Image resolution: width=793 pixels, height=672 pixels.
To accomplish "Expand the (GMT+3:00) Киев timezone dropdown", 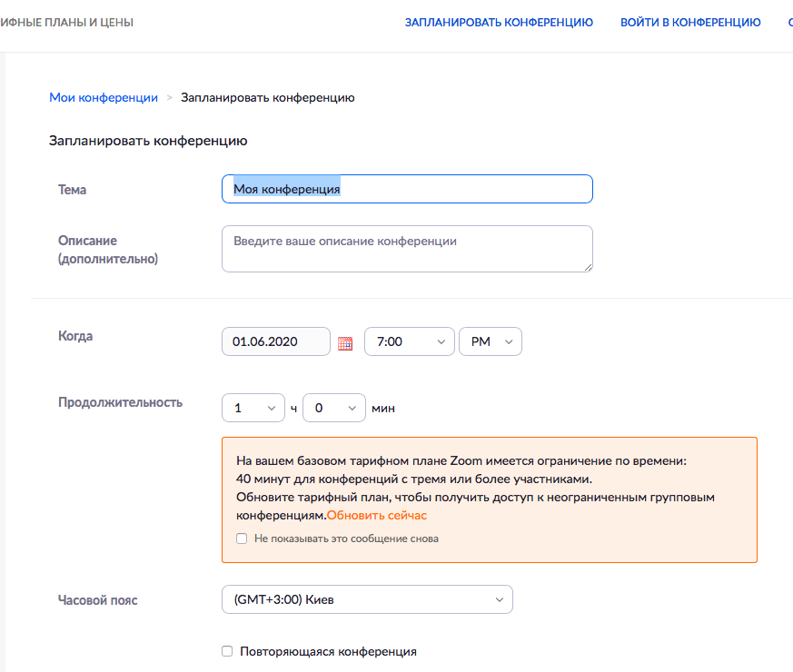I will tap(367, 599).
